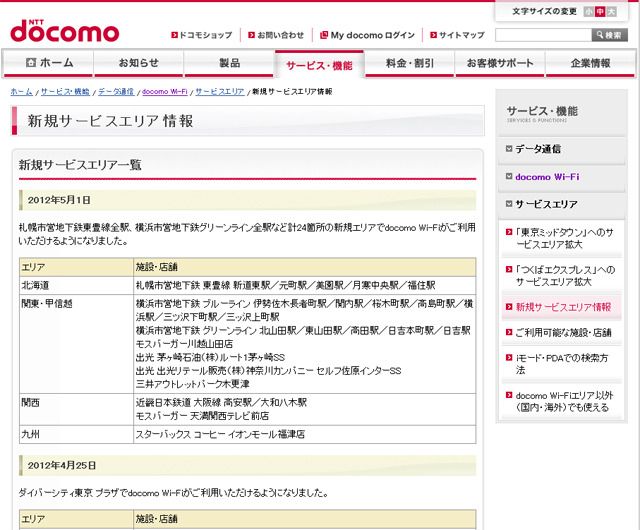Open iモード・PDAでの検索方法 link
The width and height of the screenshot is (640, 530).
[562, 364]
